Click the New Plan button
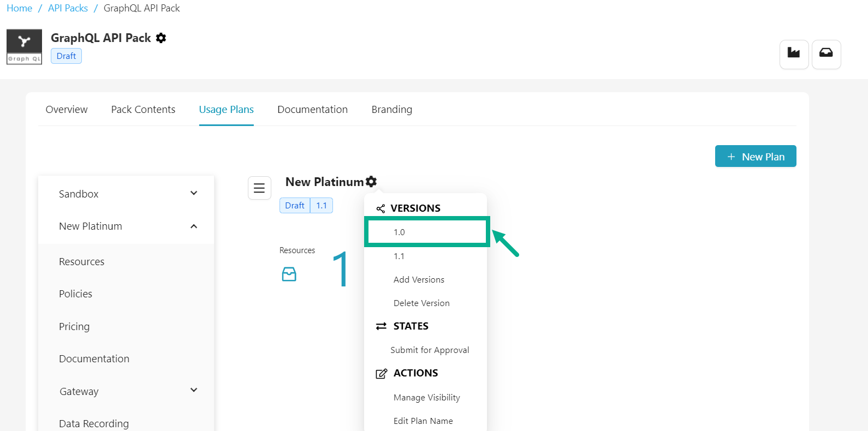The image size is (868, 431). coord(755,157)
